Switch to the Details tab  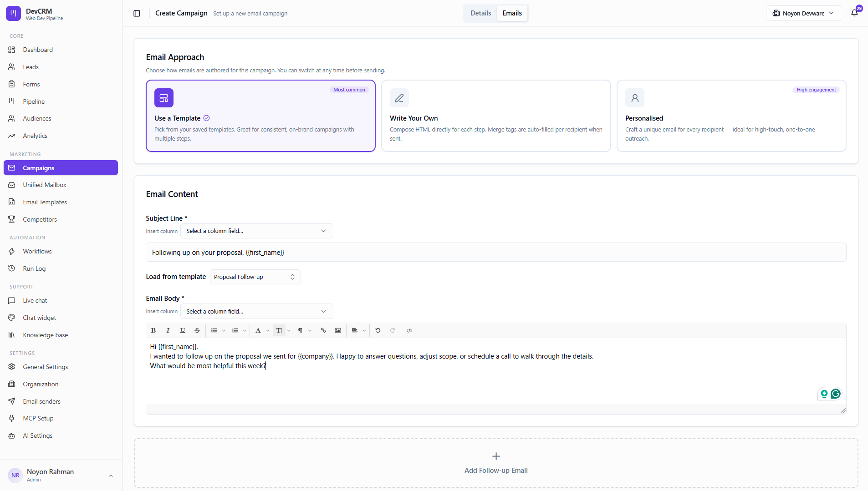[480, 13]
